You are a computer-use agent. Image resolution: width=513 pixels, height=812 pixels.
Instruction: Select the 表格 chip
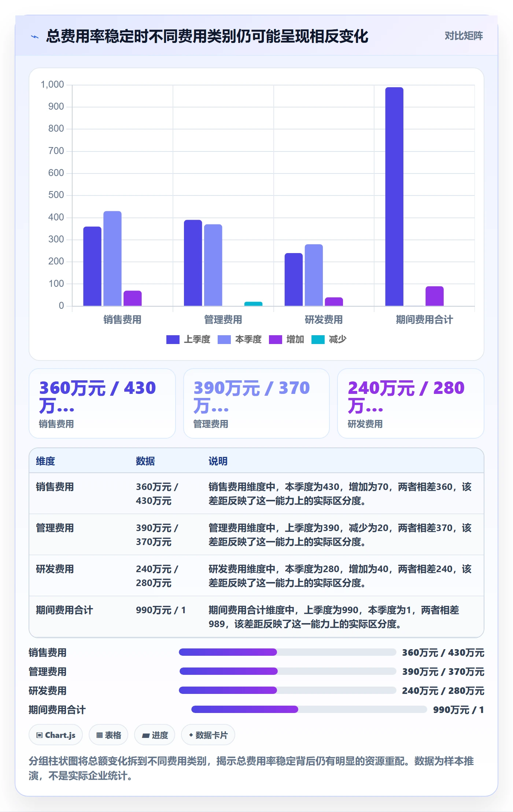tap(108, 735)
